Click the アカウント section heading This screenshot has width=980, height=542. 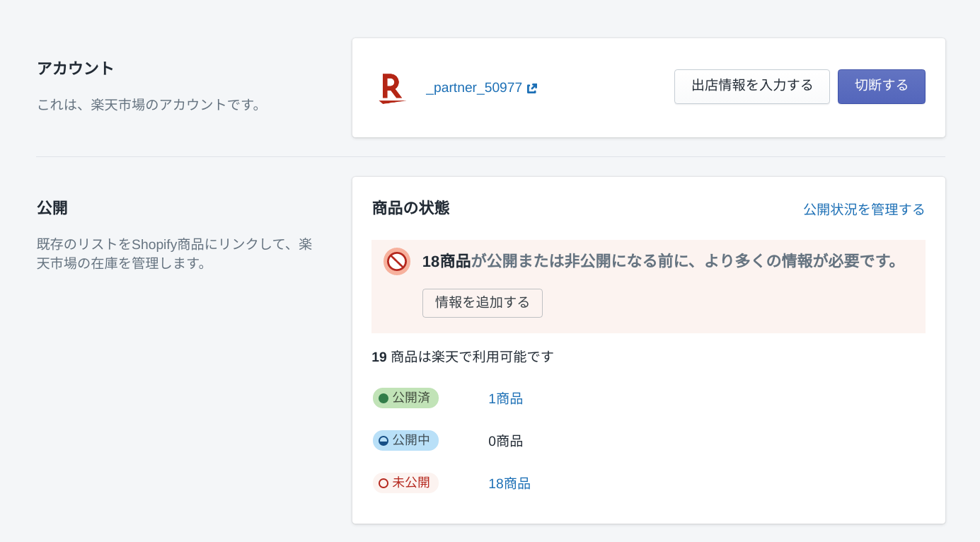76,68
